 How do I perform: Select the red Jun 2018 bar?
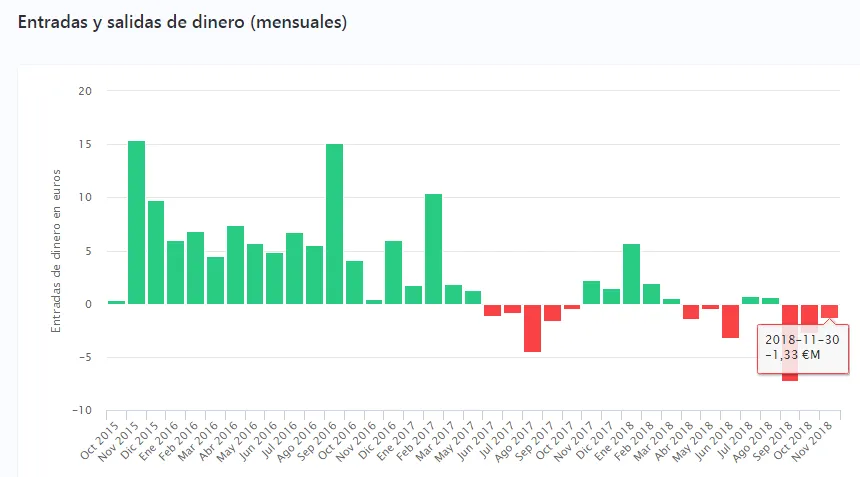730,321
